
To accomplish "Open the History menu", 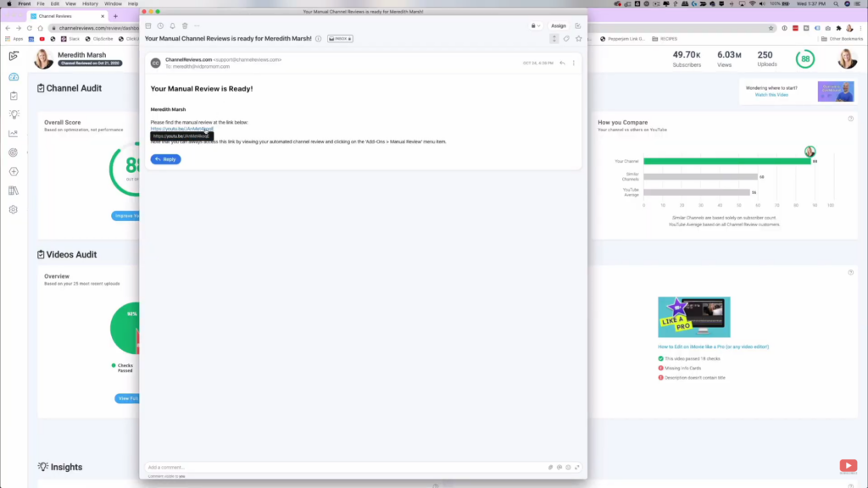I will [90, 4].
